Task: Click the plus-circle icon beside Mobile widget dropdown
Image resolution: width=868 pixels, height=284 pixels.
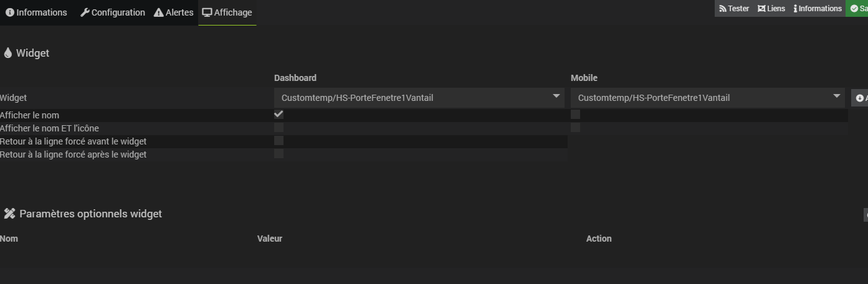Action: [860, 98]
